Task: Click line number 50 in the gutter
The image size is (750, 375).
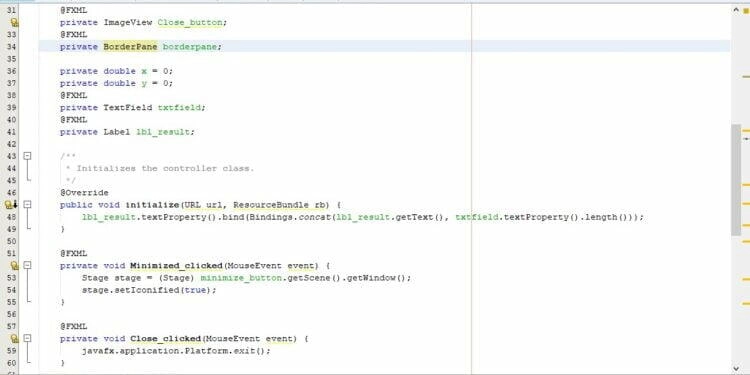Action: [x=11, y=241]
